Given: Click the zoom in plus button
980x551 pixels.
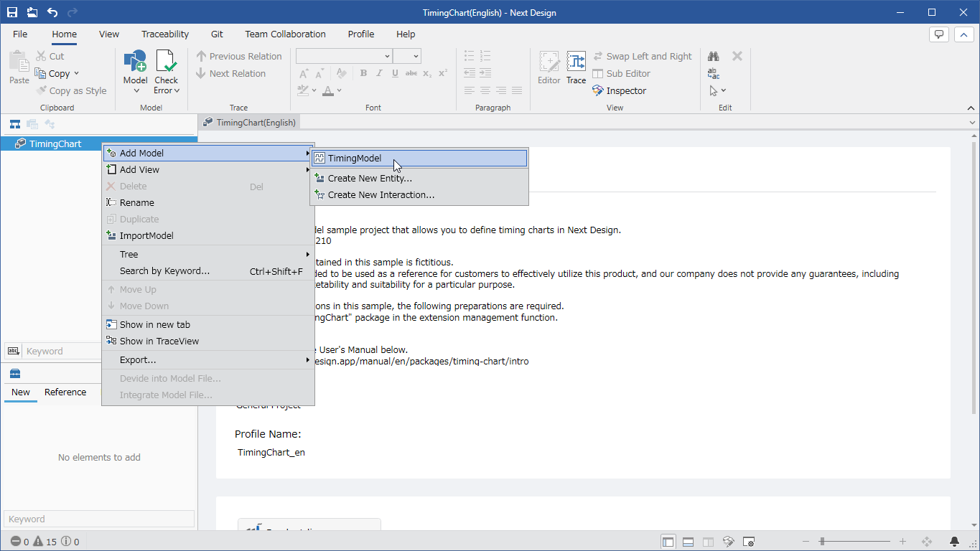Looking at the screenshot, I should tap(902, 542).
